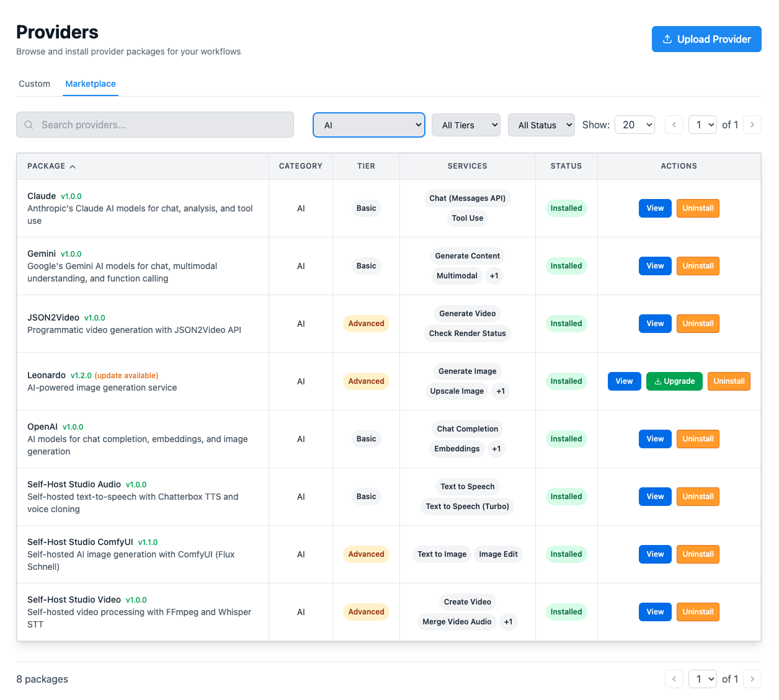Image resolution: width=779 pixels, height=700 pixels.
Task: Switch to the Custom tab
Action: pos(34,84)
